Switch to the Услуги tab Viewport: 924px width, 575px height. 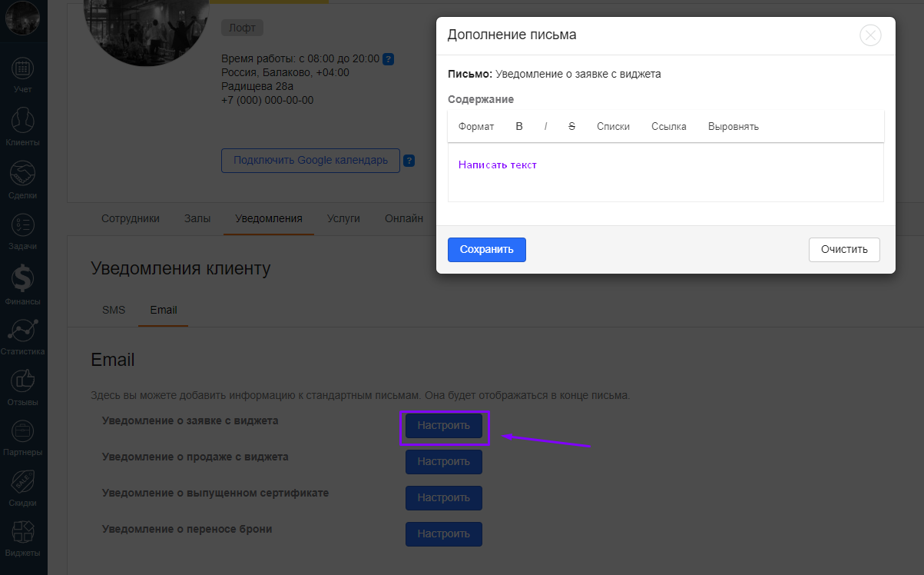pos(343,218)
